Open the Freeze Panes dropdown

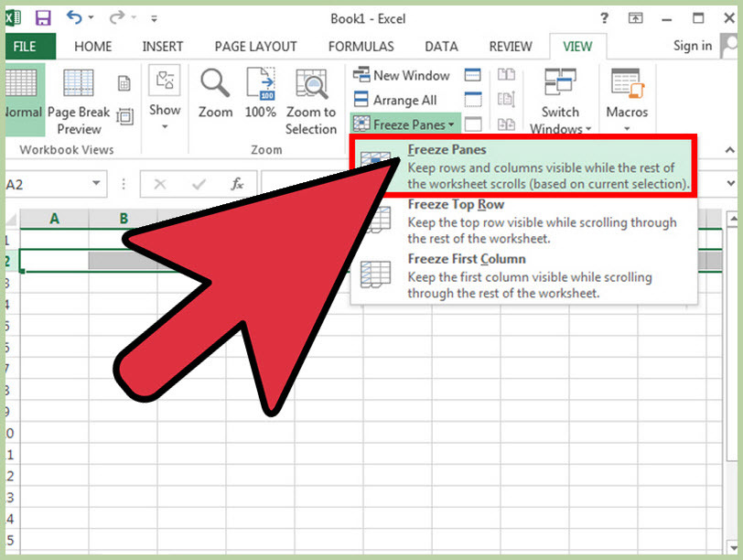coord(404,124)
